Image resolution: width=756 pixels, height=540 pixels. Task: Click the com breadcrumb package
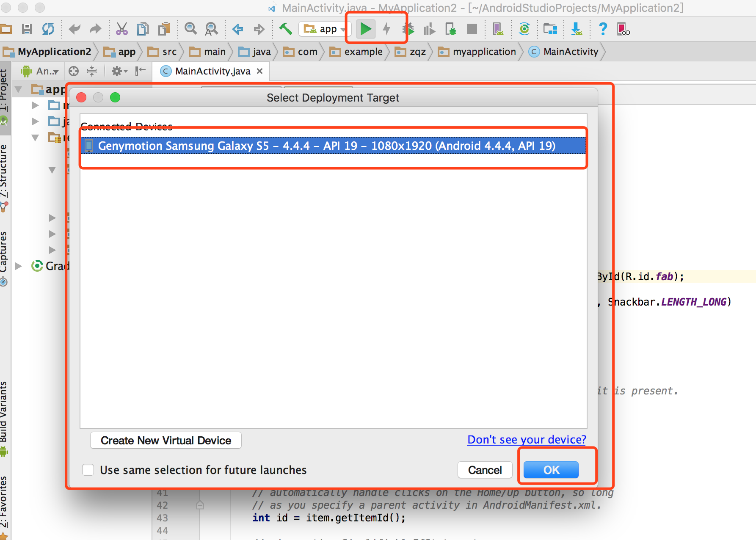300,52
